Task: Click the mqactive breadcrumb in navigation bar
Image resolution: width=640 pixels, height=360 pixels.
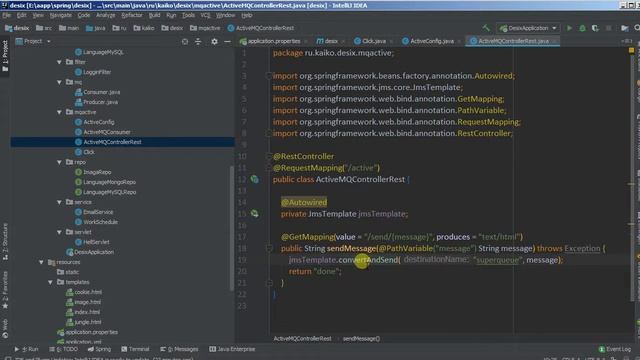Action: point(205,28)
